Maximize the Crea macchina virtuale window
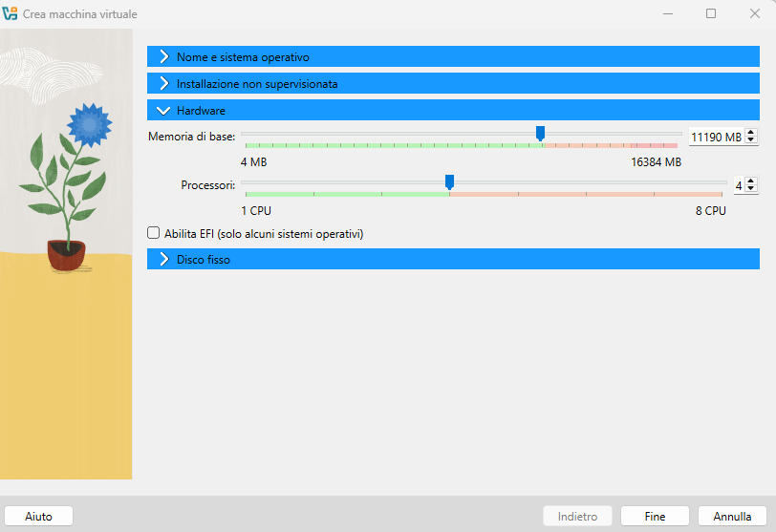Screen dimensions: 776x532 pyautogui.click(x=711, y=14)
